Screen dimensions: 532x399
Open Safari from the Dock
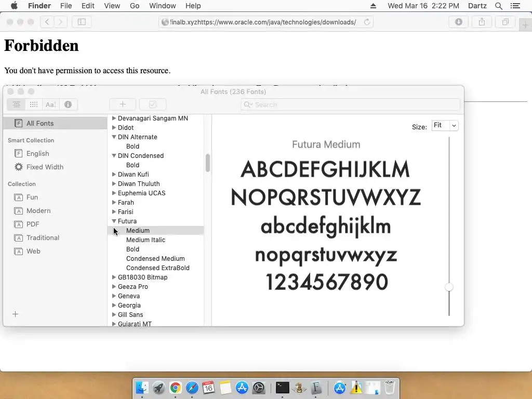[192, 388]
